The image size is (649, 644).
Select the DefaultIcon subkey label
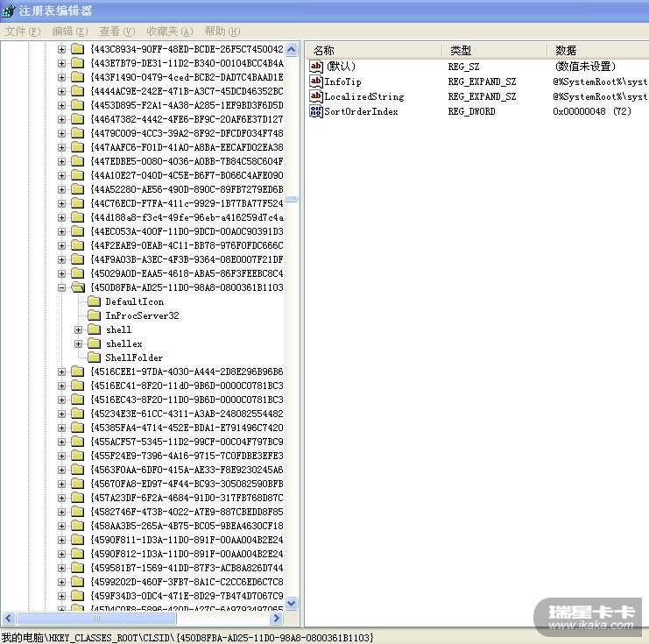(x=135, y=301)
